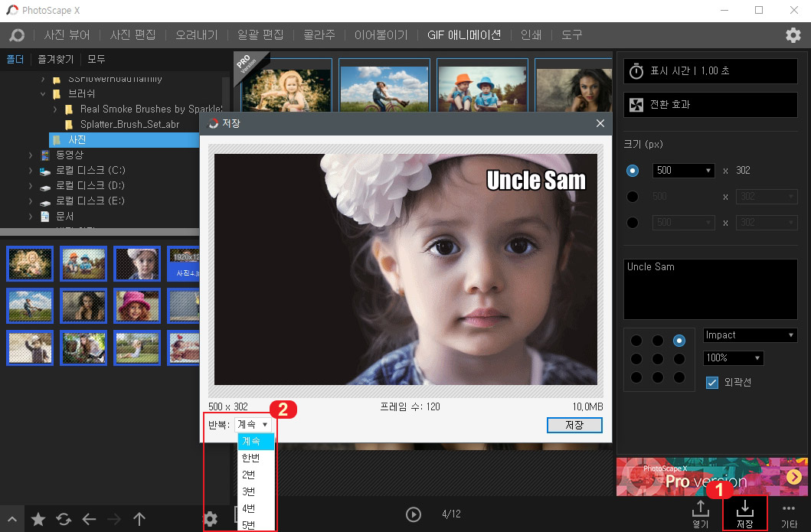Image resolution: width=811 pixels, height=532 pixels.
Task: Click the favorites star icon in bottom bar
Action: point(38,518)
